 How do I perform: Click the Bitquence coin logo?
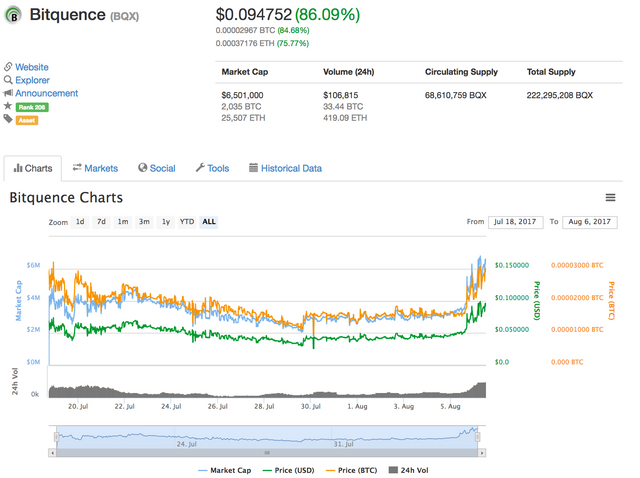pos(13,16)
